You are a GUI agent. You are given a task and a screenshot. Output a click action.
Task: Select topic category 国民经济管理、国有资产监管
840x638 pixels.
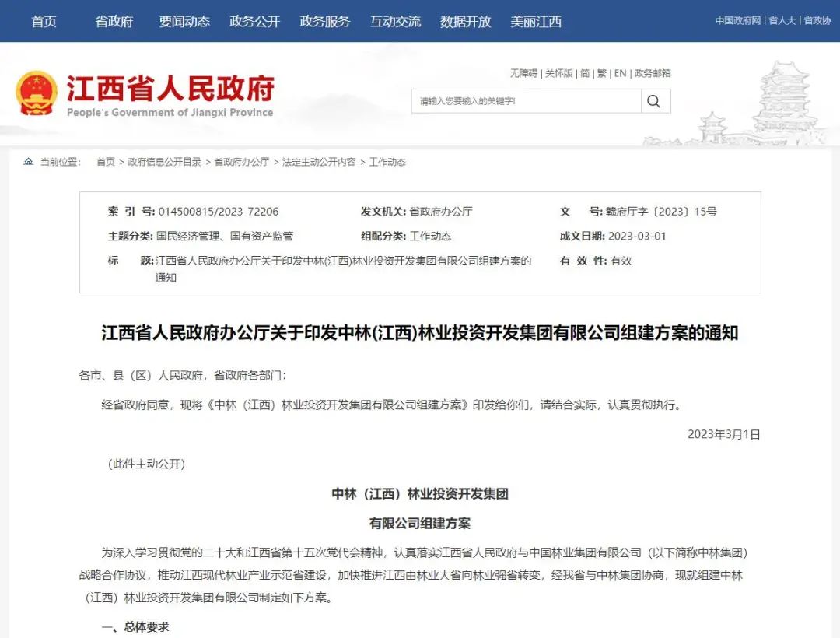point(225,237)
